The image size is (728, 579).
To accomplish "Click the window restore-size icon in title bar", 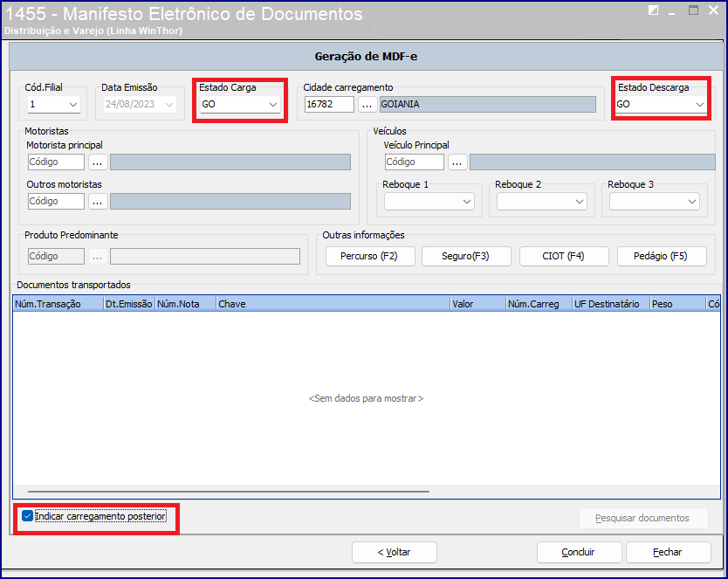I will [x=653, y=10].
